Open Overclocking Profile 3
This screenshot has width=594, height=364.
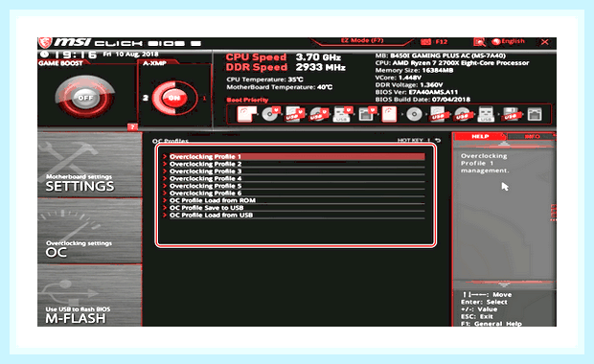click(293, 171)
